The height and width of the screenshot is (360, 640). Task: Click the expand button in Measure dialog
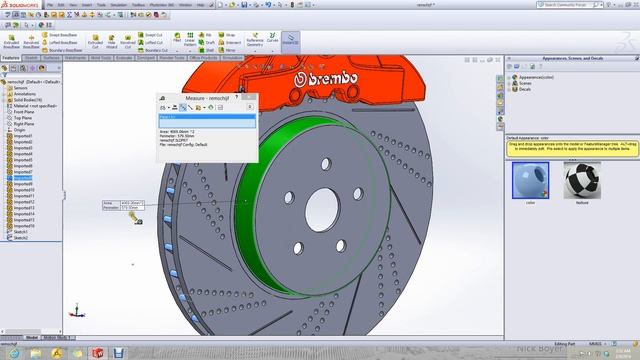[250, 107]
